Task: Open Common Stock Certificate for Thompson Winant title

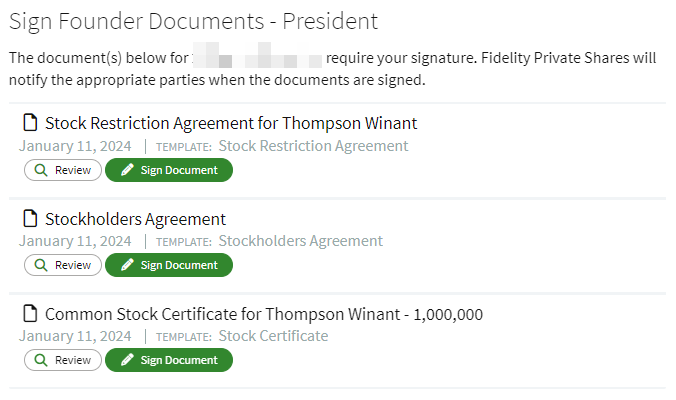Action: point(264,314)
